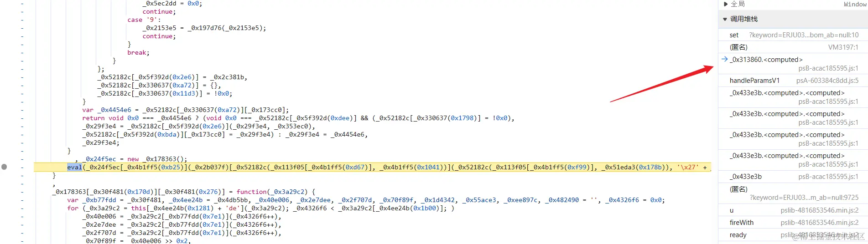Click the 'return void 0x0 ===' code line
Viewport: 868px width, 244px height.
click(298, 118)
